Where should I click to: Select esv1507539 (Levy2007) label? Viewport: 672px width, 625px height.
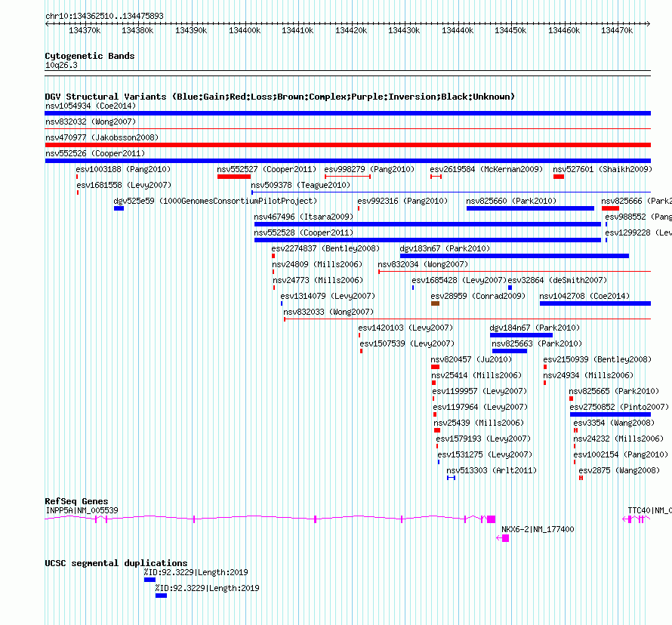click(x=407, y=343)
